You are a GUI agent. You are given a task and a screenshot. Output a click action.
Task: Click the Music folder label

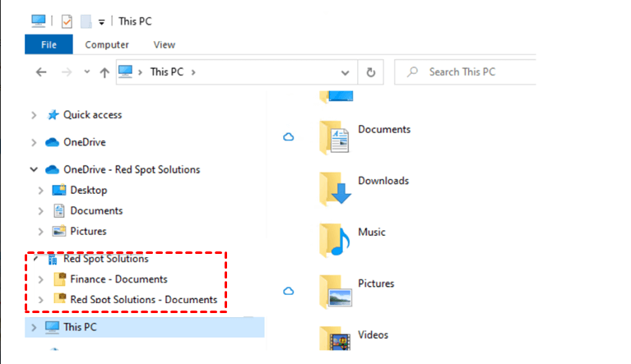tap(372, 233)
